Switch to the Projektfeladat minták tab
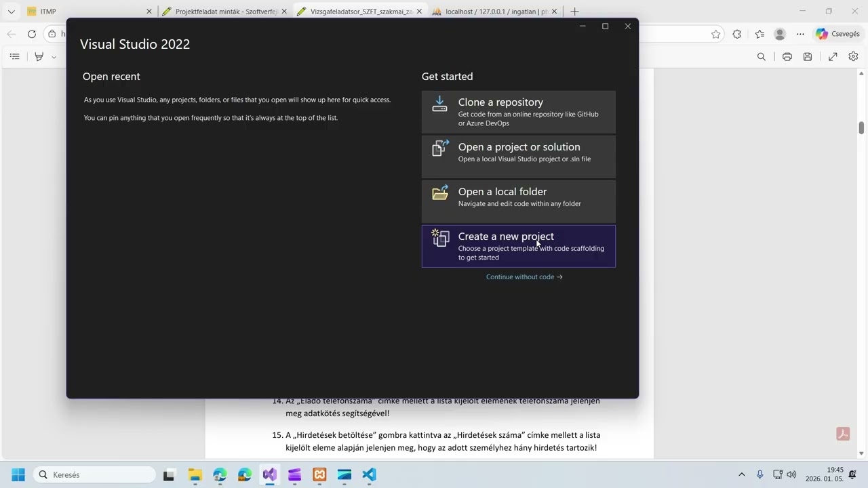 pos(225,12)
